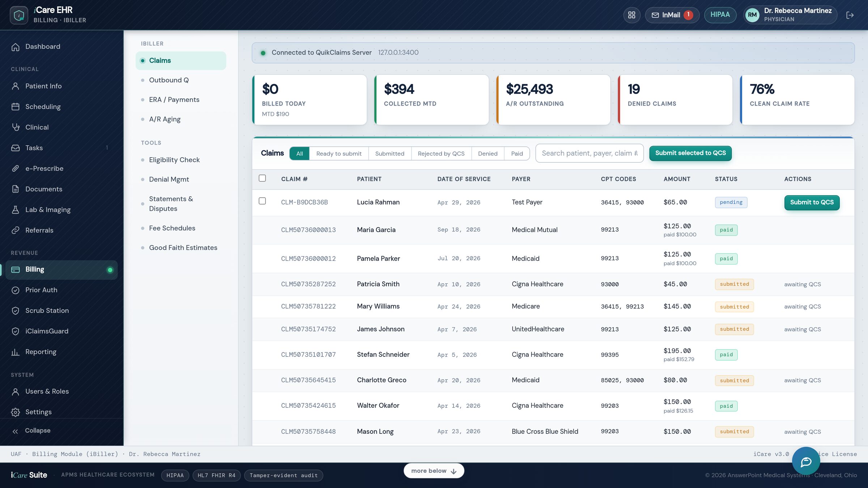This screenshot has height=488, width=868.
Task: Show Denied claims tab
Action: click(488, 154)
